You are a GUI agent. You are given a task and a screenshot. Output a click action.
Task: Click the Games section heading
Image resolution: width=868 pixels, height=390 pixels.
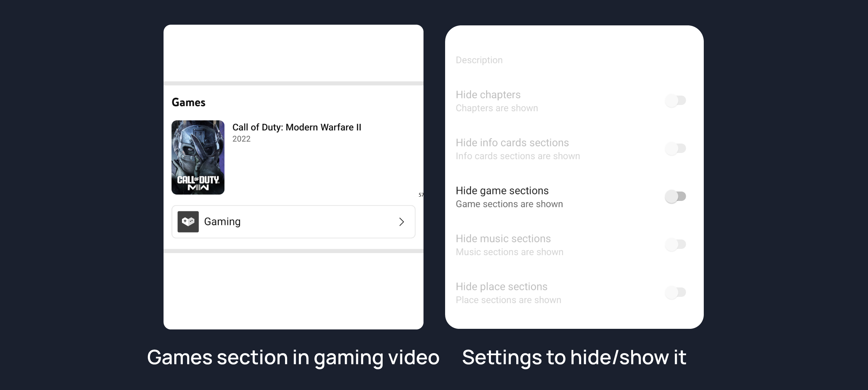pos(189,103)
